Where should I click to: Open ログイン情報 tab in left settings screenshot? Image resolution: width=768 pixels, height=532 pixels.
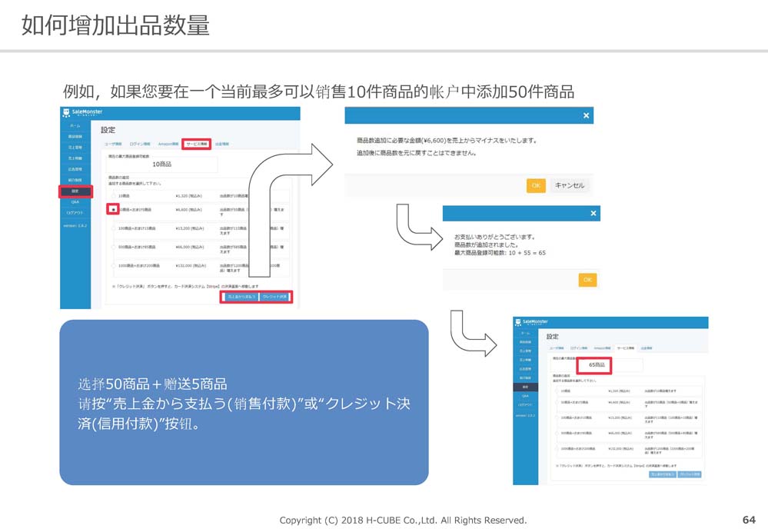coord(140,144)
